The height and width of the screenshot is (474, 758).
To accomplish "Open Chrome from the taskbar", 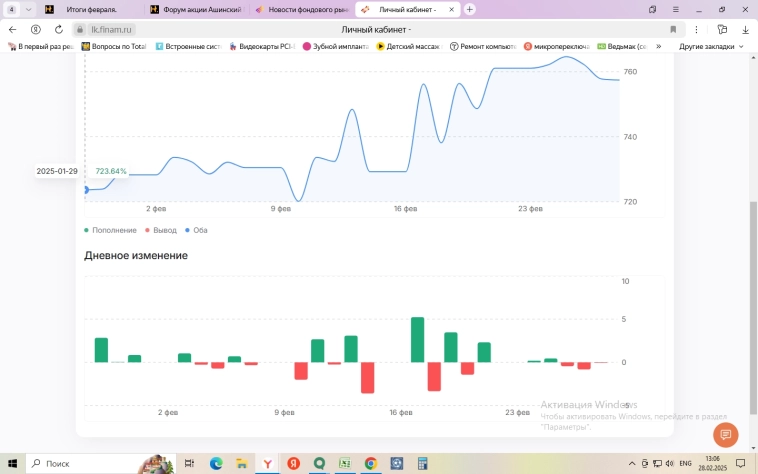I will click(x=371, y=464).
